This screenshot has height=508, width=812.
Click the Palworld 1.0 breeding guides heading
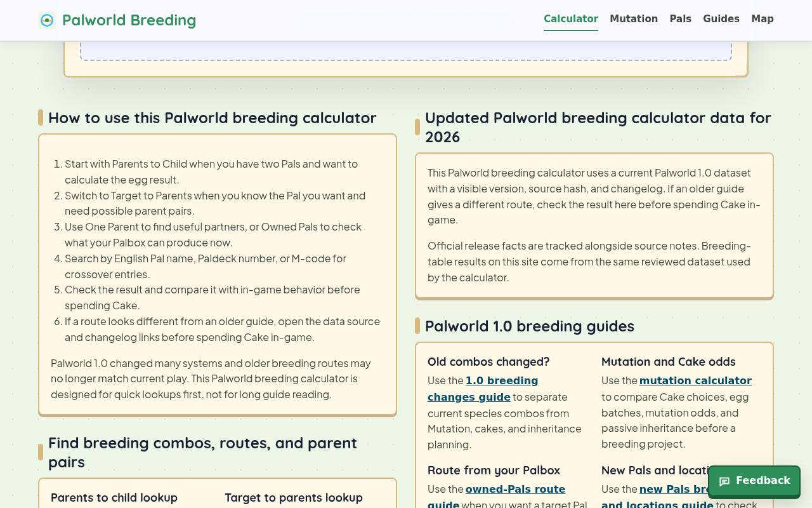530,326
